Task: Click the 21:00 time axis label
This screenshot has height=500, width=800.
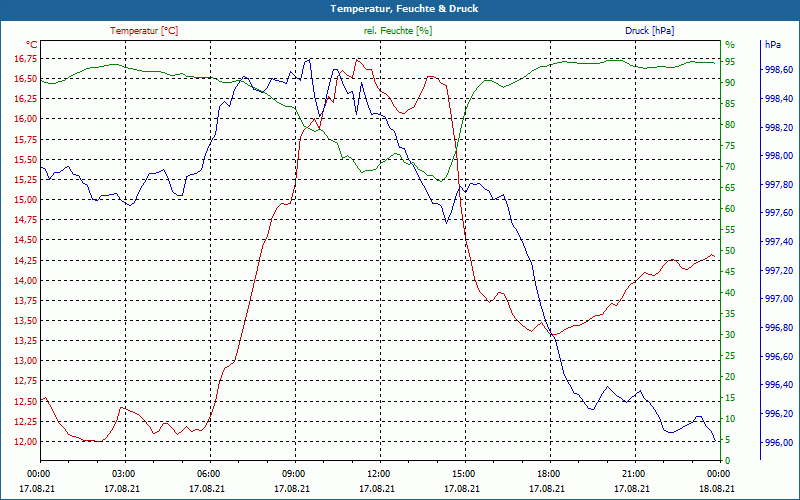Action: 635,474
